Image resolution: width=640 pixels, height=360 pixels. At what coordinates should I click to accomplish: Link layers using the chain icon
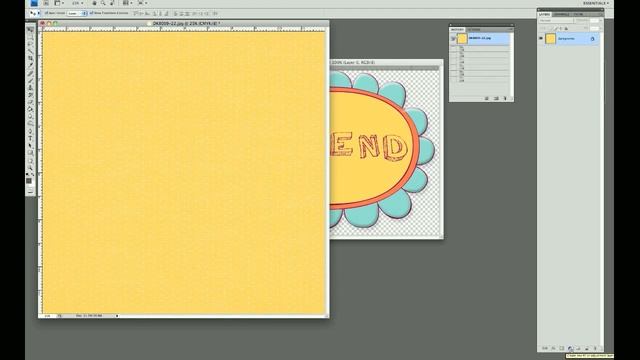[x=545, y=348]
